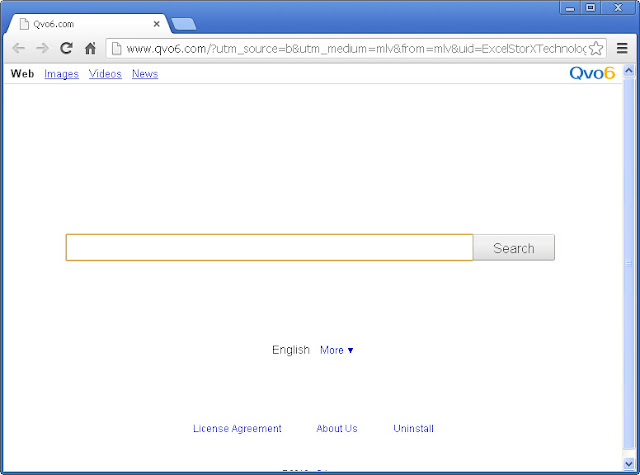The height and width of the screenshot is (475, 640).
Task: Open the About Us link
Action: [337, 428]
